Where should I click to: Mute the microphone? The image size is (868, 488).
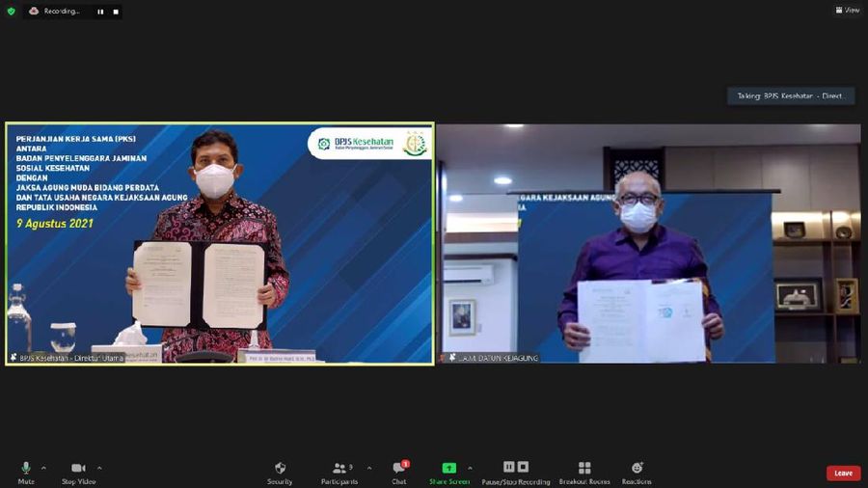[26, 474]
